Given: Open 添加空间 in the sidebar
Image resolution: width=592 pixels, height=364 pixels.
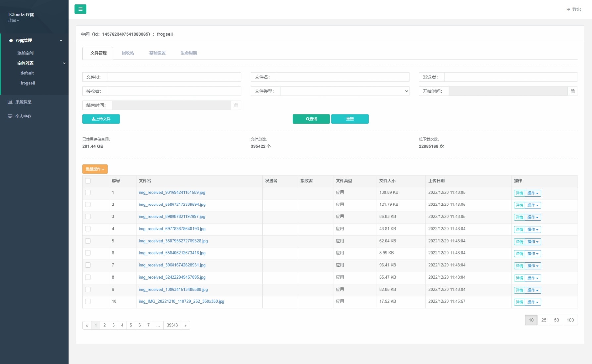Looking at the screenshot, I should pyautogui.click(x=25, y=53).
